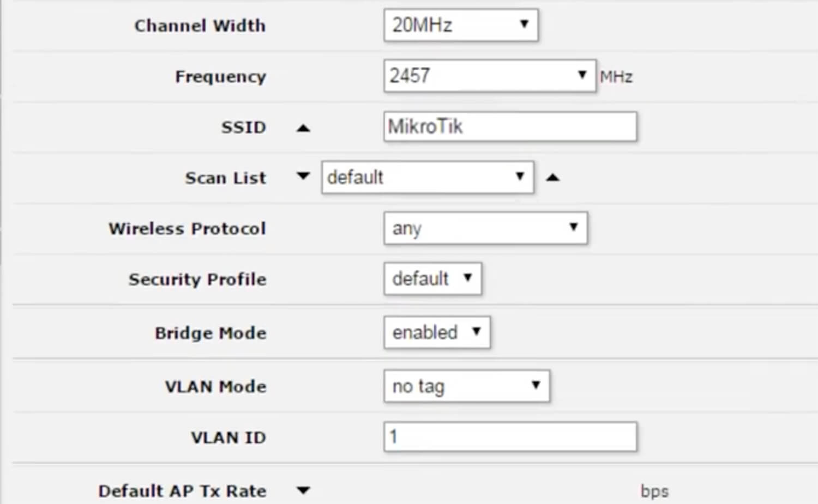Screen dimensions: 818x504
Task: Open the VLAN Mode no tag dropdown
Action: [x=466, y=386]
